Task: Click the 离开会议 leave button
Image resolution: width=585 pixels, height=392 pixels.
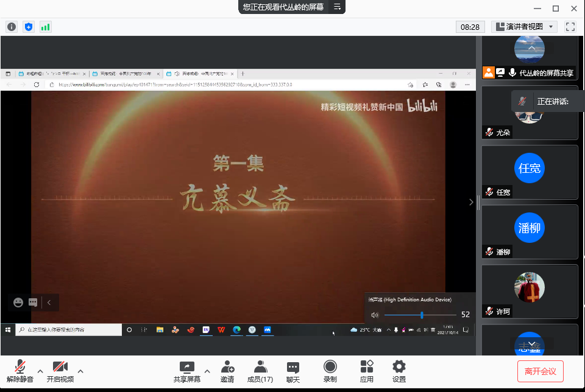Action: [x=541, y=371]
